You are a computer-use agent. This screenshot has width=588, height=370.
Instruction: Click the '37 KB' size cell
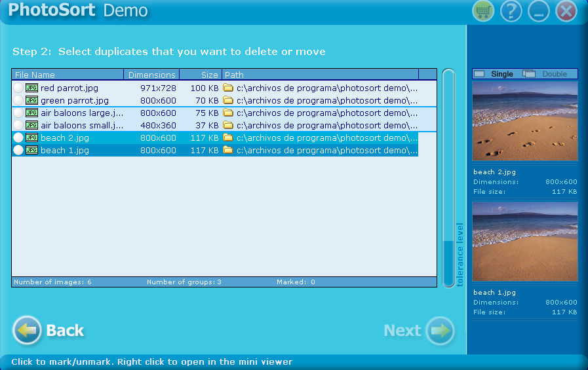point(207,125)
